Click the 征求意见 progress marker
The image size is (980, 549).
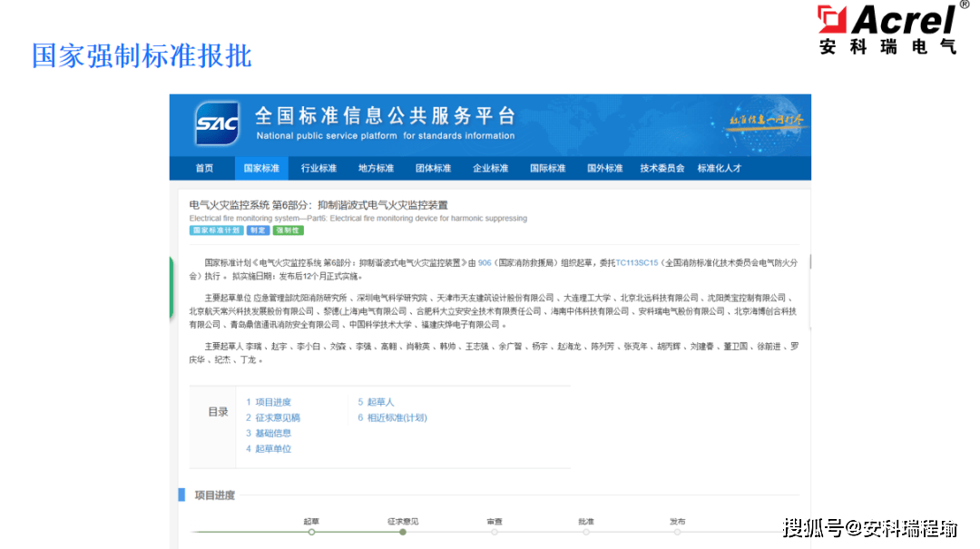(403, 532)
